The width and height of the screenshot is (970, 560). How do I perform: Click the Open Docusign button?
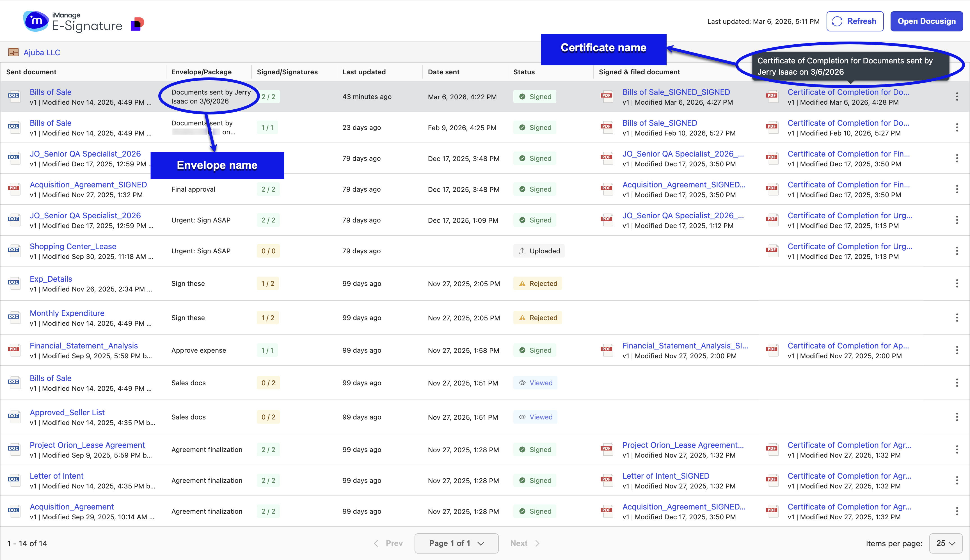pyautogui.click(x=926, y=21)
